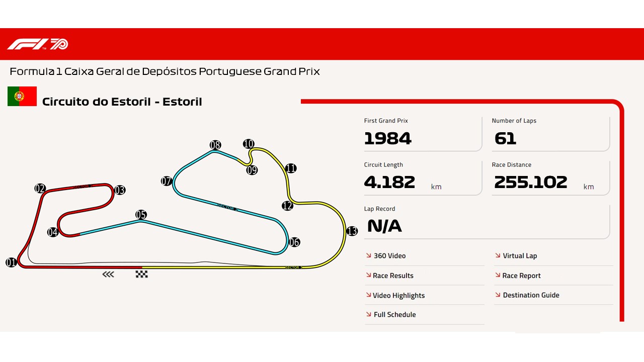The height and width of the screenshot is (362, 644).
Task: View the Race Results link
Action: click(x=393, y=276)
